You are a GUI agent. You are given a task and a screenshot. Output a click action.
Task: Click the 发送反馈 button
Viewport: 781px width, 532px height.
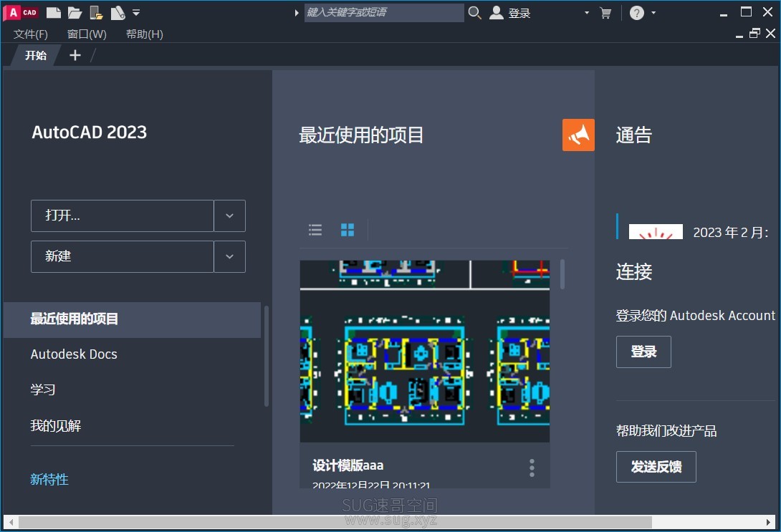pyautogui.click(x=656, y=467)
